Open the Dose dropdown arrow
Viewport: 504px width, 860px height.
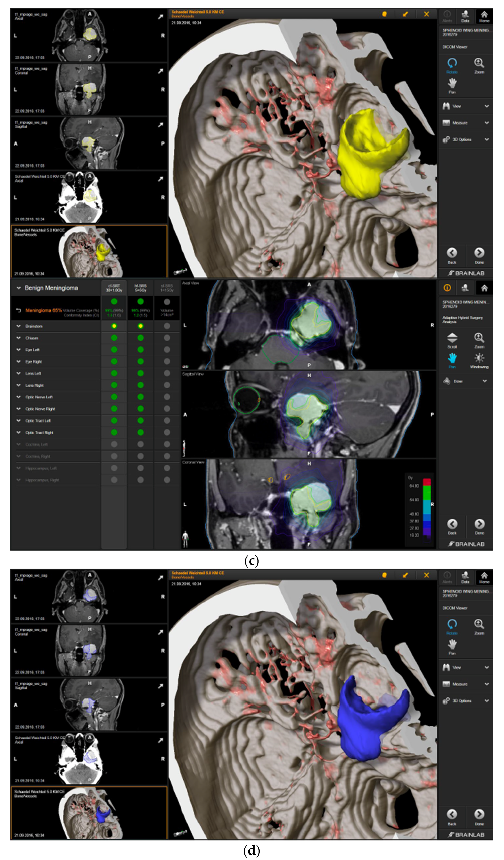coord(485,381)
